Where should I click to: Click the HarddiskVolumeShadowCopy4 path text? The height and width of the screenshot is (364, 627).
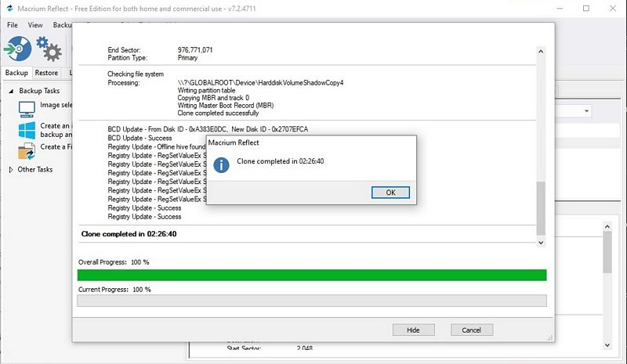point(260,83)
